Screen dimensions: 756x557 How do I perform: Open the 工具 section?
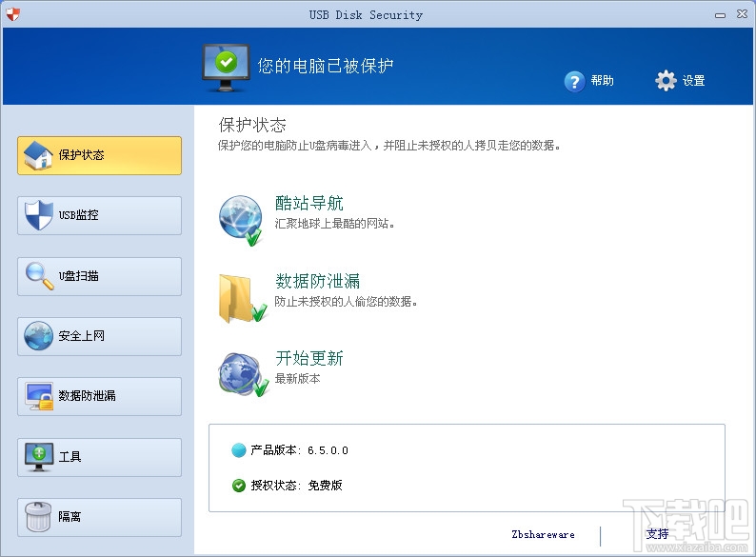(99, 457)
